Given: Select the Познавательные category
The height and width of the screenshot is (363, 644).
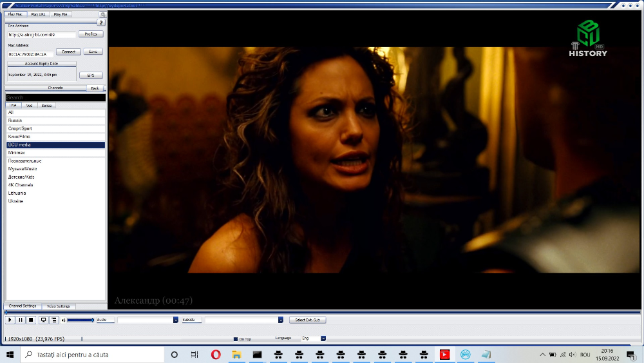Looking at the screenshot, I should click(x=55, y=161).
